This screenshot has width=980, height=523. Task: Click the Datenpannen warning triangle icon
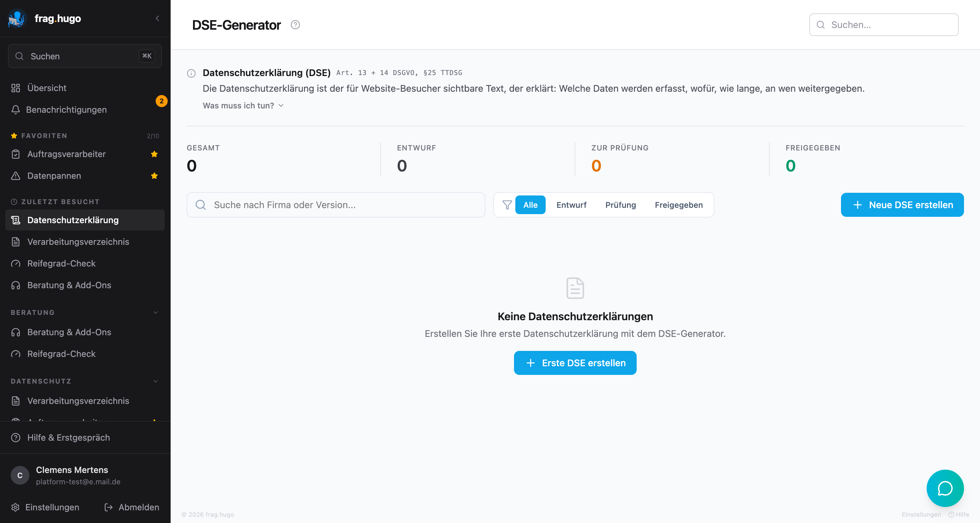pyautogui.click(x=16, y=176)
